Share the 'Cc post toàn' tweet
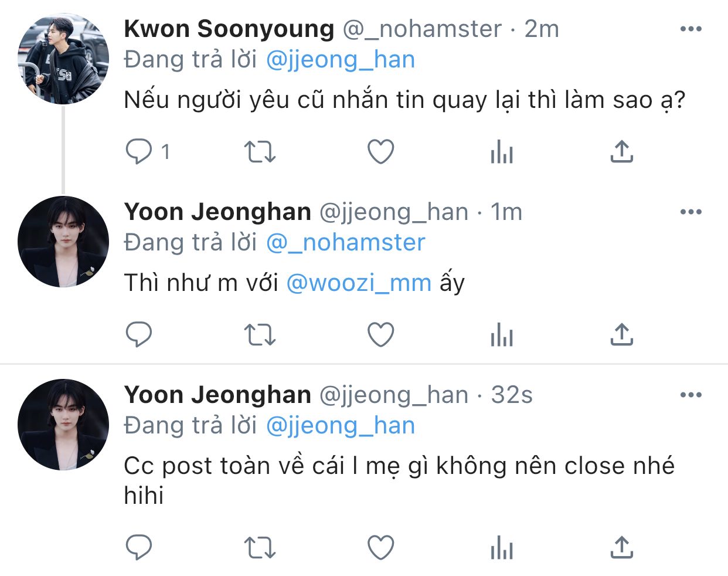This screenshot has height=576, width=728. pyautogui.click(x=621, y=548)
